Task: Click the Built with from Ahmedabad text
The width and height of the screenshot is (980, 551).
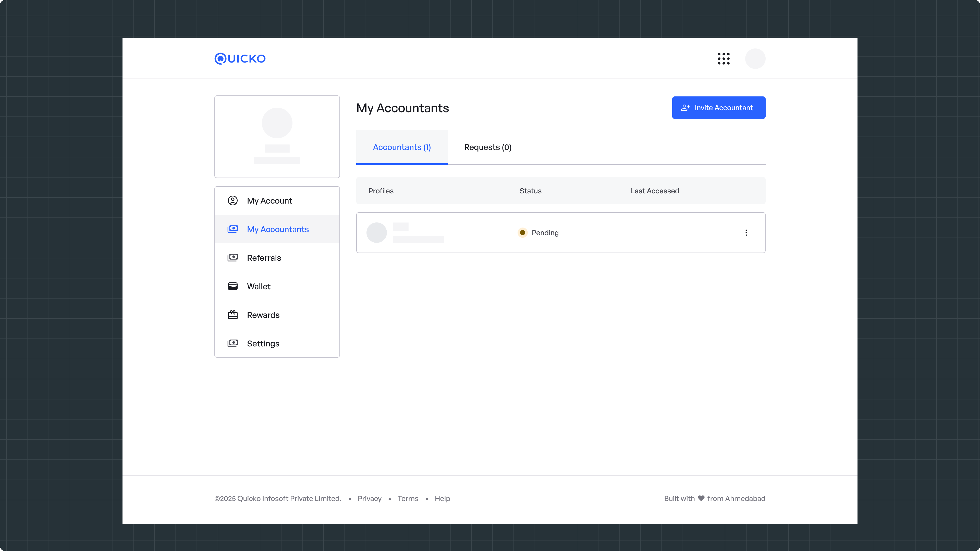Action: pyautogui.click(x=715, y=498)
